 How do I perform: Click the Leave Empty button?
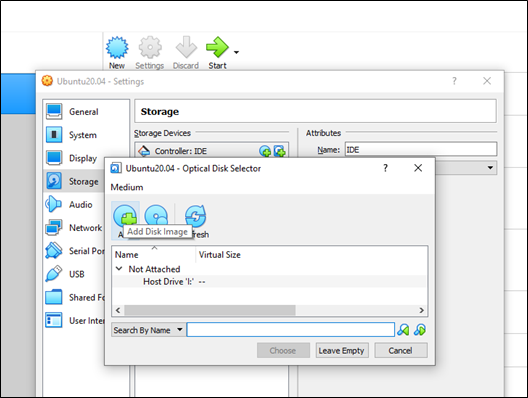tap(342, 351)
